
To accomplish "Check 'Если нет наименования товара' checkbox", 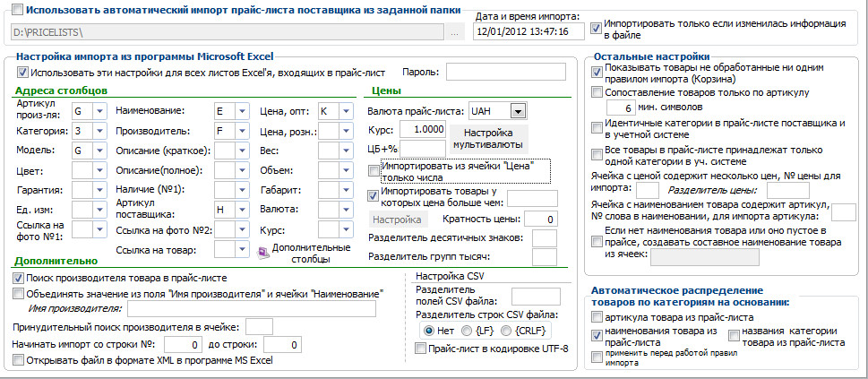I will 597,242.
